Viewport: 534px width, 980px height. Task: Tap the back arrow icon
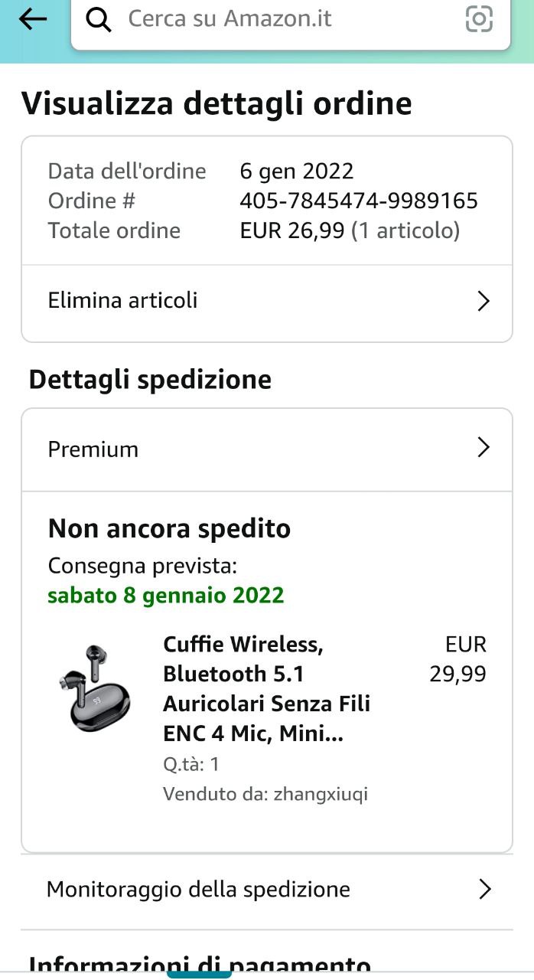coord(33,19)
